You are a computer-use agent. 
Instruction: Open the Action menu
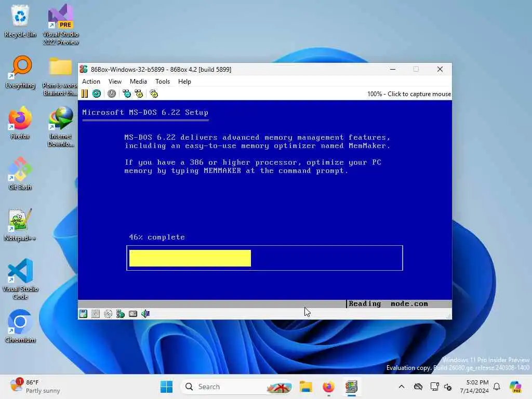pyautogui.click(x=91, y=82)
